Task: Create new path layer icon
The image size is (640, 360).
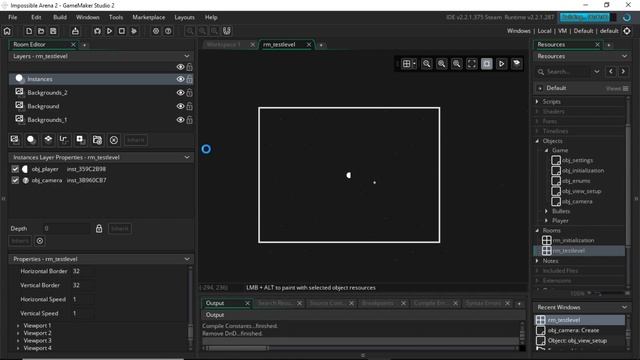Action: 64,140
